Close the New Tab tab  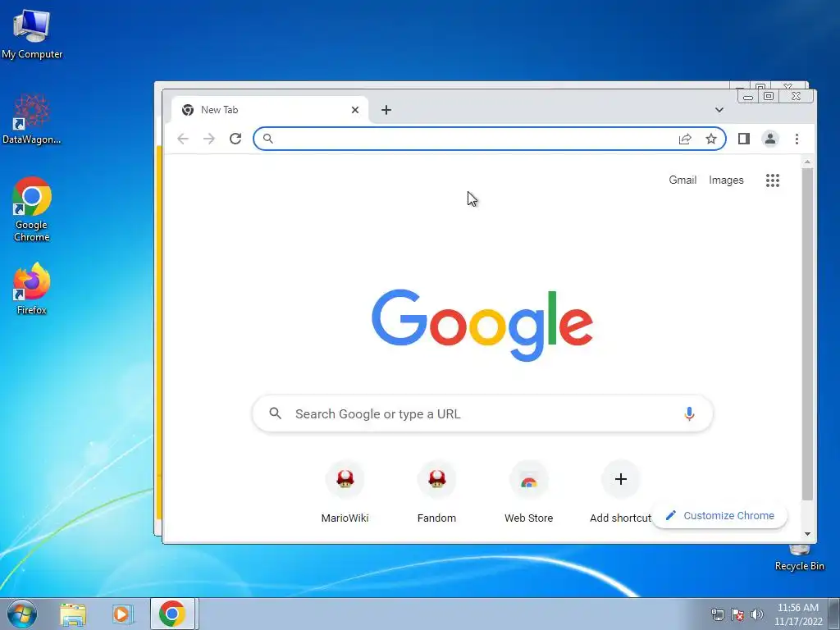(x=354, y=110)
